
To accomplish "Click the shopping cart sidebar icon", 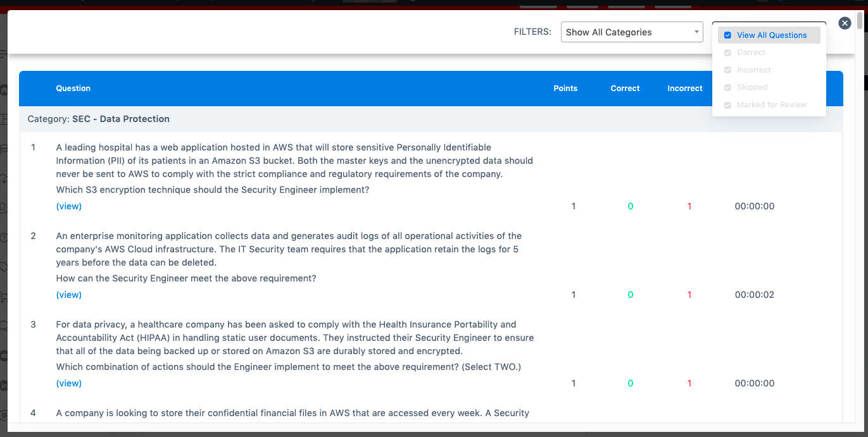I will pyautogui.click(x=3, y=297).
